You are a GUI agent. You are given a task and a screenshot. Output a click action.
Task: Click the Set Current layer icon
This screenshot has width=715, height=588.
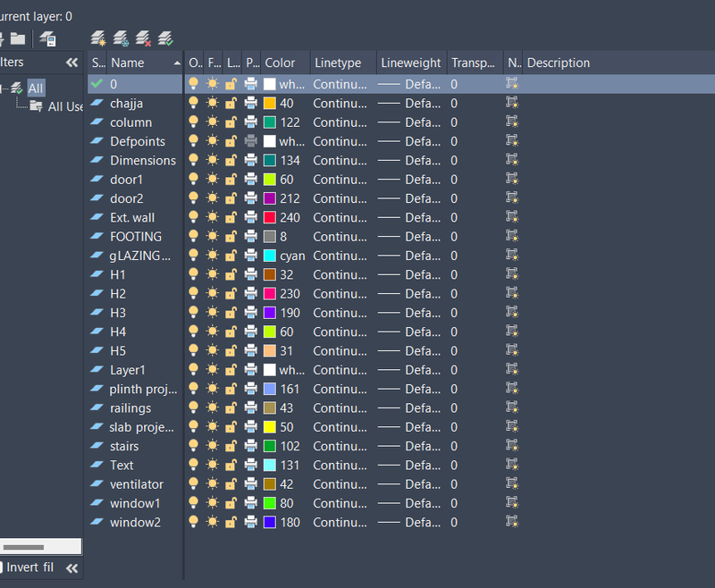(165, 38)
